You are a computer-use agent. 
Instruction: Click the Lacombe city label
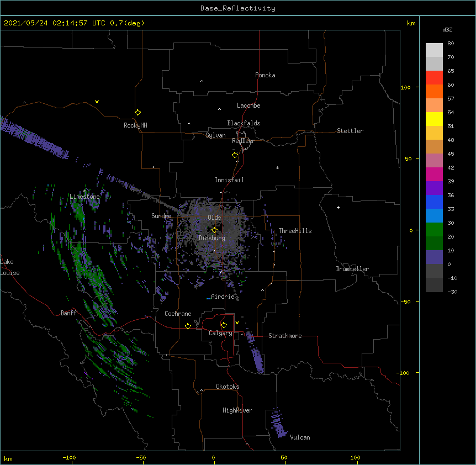pos(248,105)
